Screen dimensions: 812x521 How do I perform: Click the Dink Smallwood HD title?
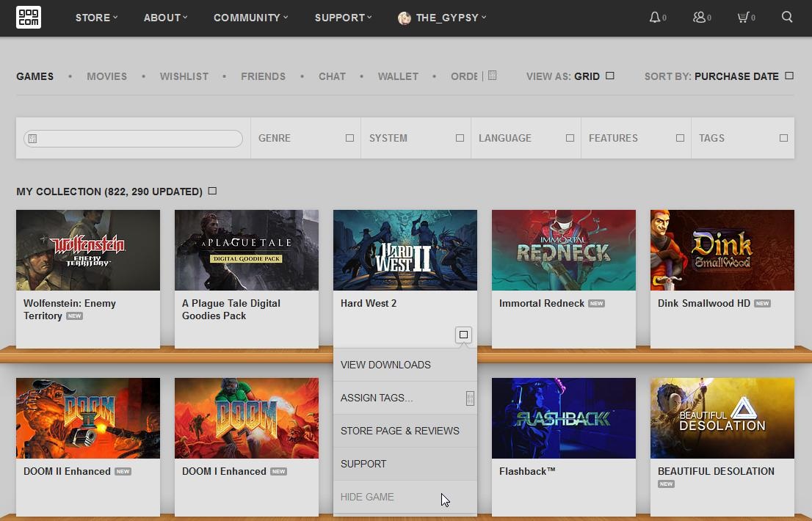(x=704, y=303)
